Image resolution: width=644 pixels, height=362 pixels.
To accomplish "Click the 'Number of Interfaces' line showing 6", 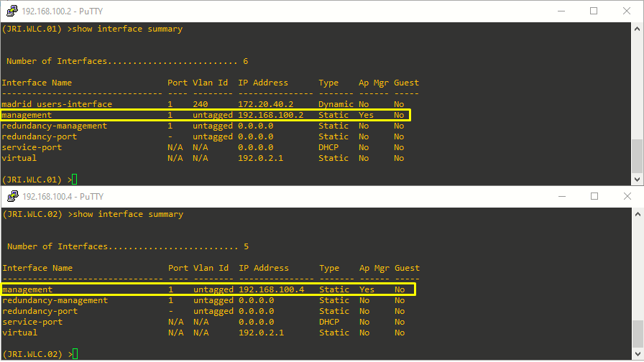I will coord(127,61).
